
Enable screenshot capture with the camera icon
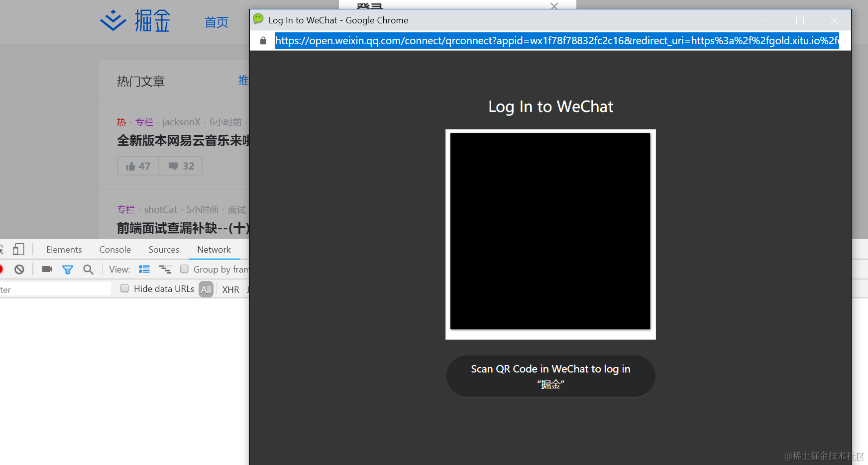tap(47, 269)
